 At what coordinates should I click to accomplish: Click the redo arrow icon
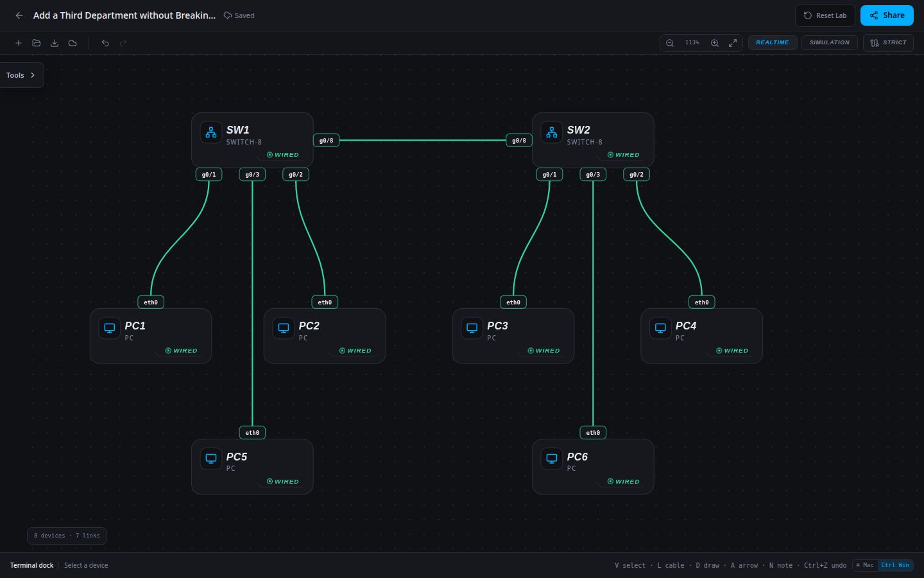click(x=123, y=43)
